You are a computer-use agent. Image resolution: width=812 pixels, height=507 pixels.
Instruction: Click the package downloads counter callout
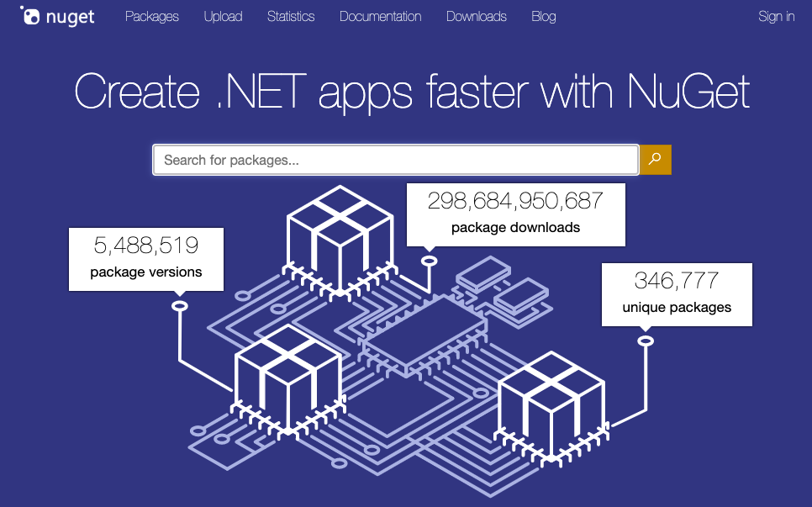click(515, 214)
